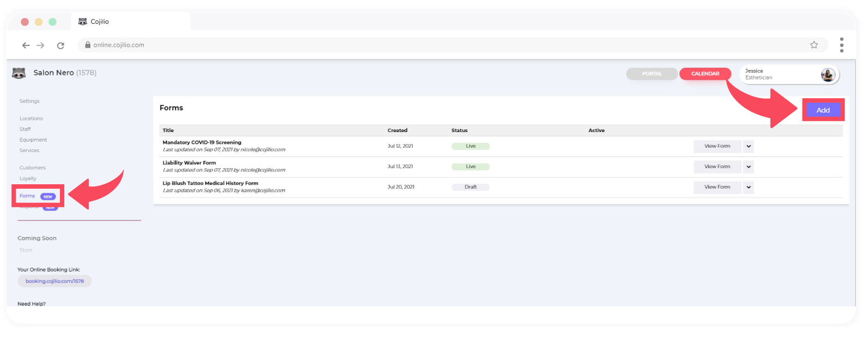Click inside the address bar
The image size is (868, 338).
333,45
